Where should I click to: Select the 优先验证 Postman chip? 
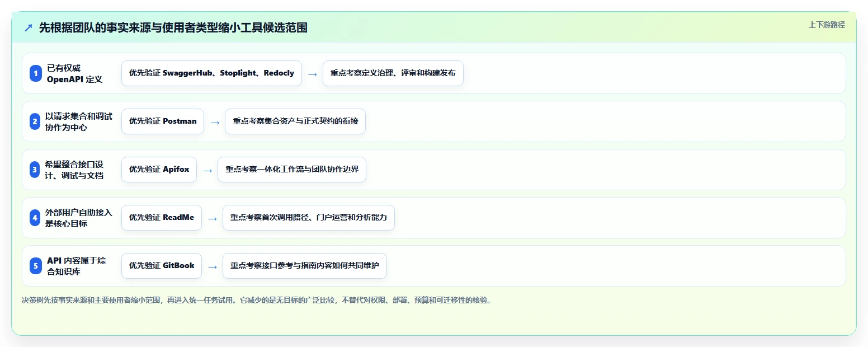pos(163,121)
